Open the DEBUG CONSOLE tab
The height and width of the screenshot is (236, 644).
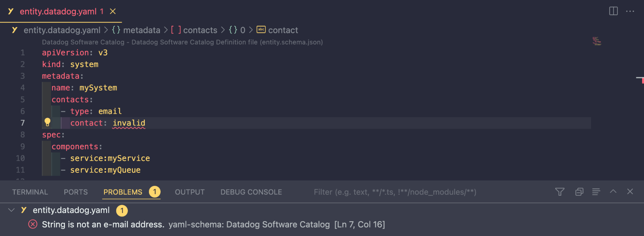pos(251,191)
